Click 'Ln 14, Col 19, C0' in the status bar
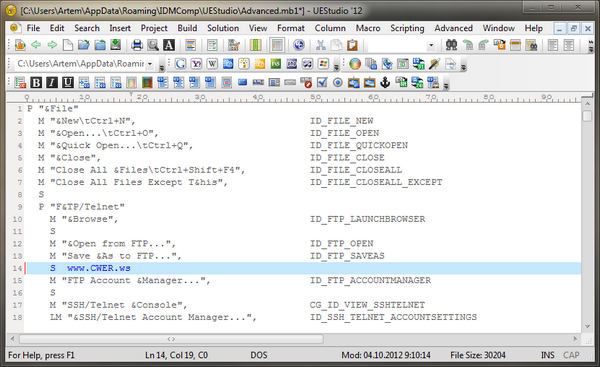The width and height of the screenshot is (600, 367). click(176, 355)
